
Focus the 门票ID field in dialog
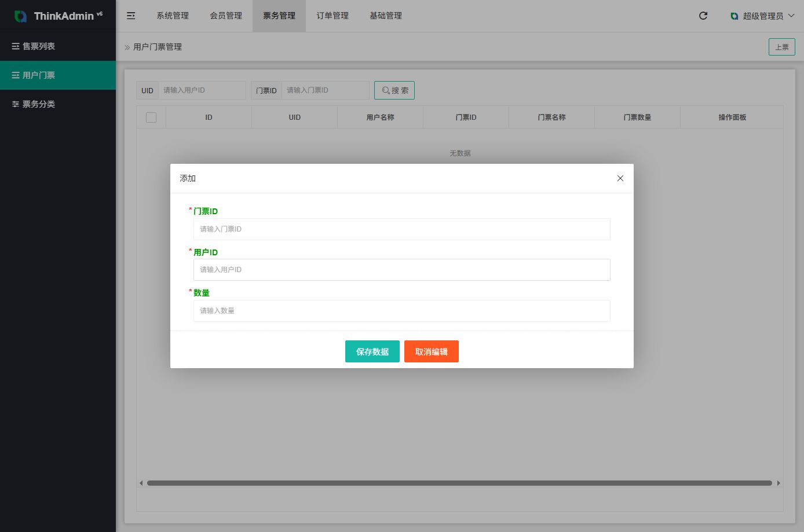pyautogui.click(x=402, y=229)
